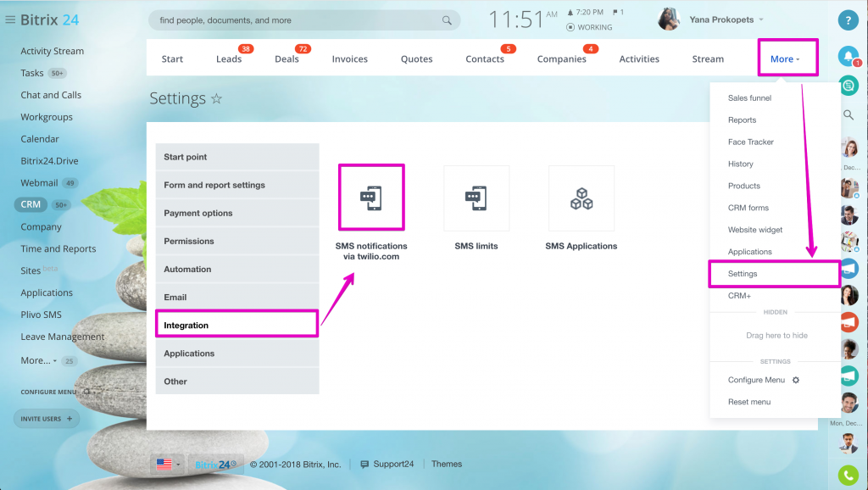The image size is (868, 490).
Task: Open the Stream tab
Action: coord(708,58)
